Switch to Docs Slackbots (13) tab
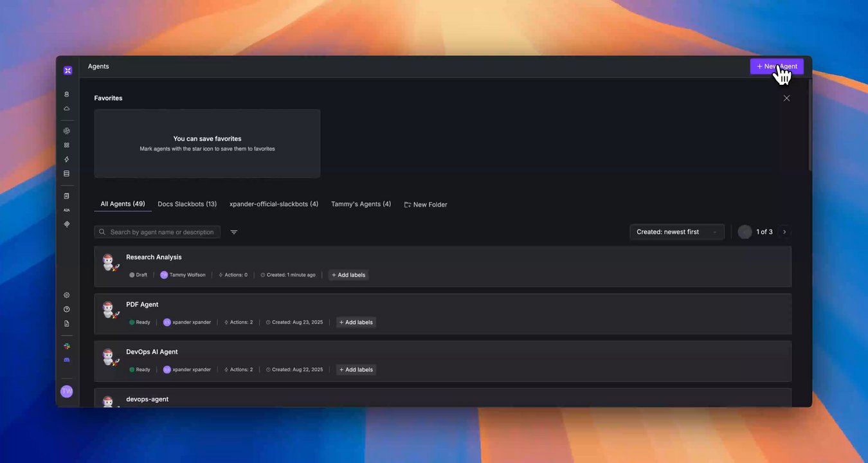This screenshot has width=868, height=463. tap(187, 204)
